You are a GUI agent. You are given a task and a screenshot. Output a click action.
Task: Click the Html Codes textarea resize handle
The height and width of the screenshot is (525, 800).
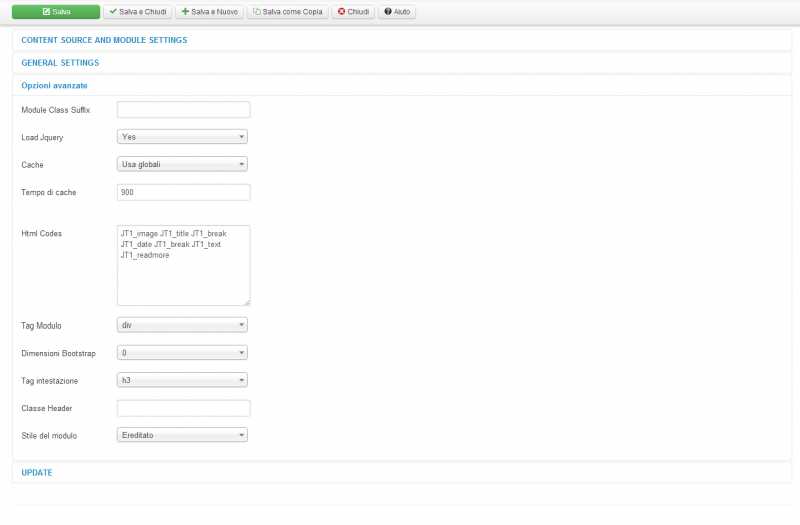pyautogui.click(x=247, y=303)
